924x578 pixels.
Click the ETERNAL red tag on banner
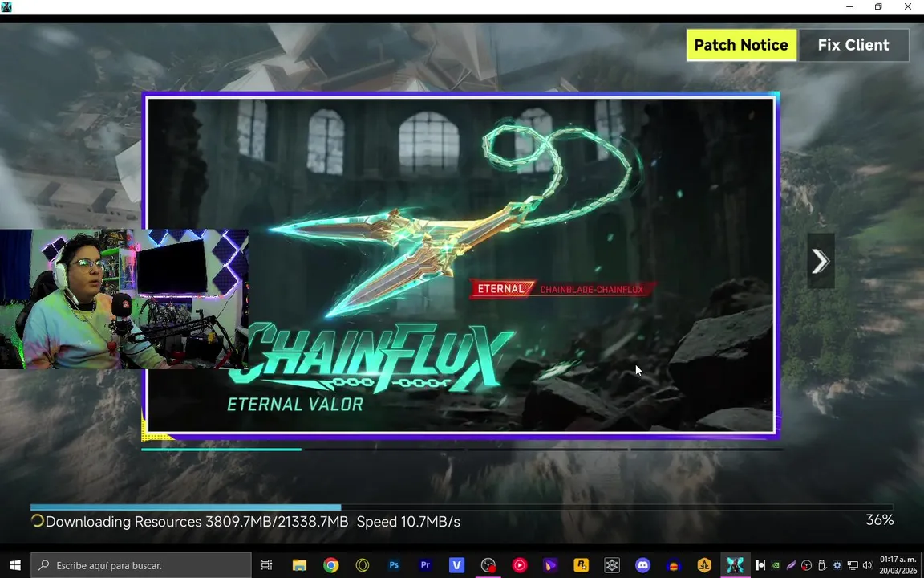pos(500,288)
